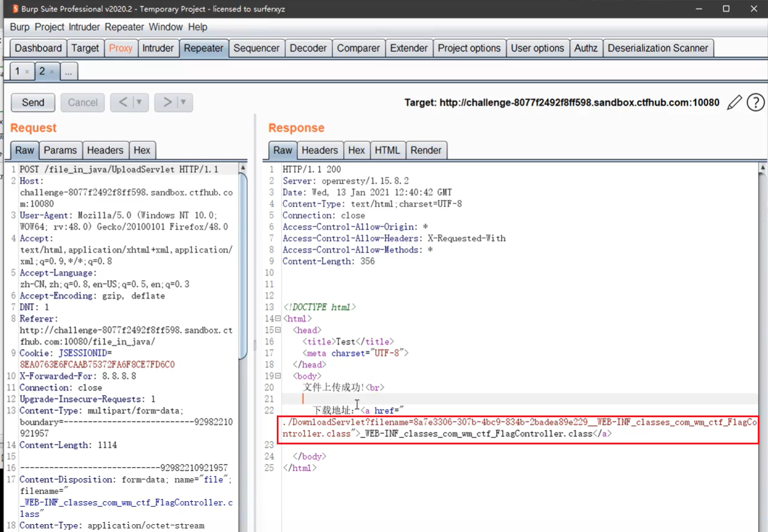Click the Content-Length: 356 response header
The width and height of the screenshot is (768, 532).
329,261
